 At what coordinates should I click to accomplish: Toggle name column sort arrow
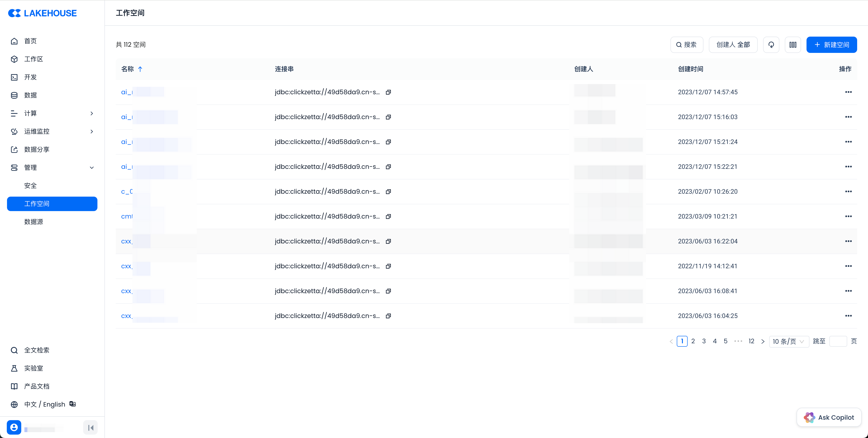(x=140, y=69)
